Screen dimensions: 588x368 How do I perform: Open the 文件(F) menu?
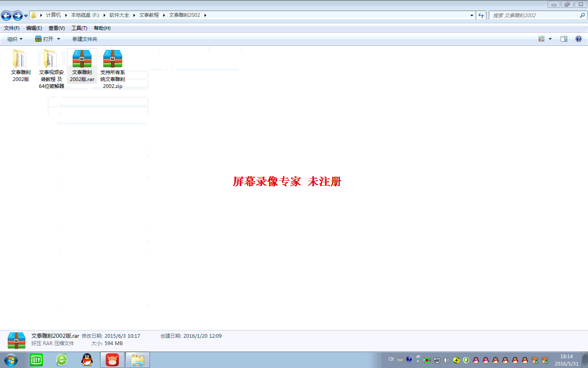(x=12, y=28)
